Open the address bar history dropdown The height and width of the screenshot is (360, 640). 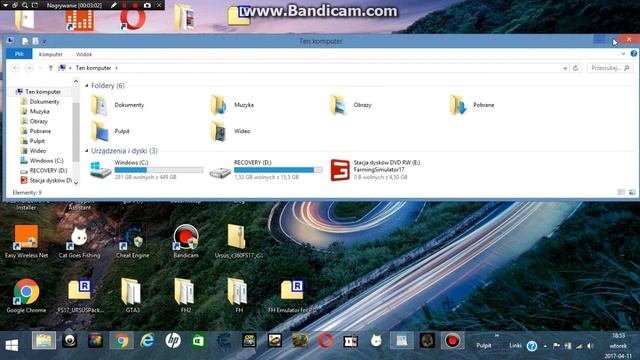(x=565, y=68)
